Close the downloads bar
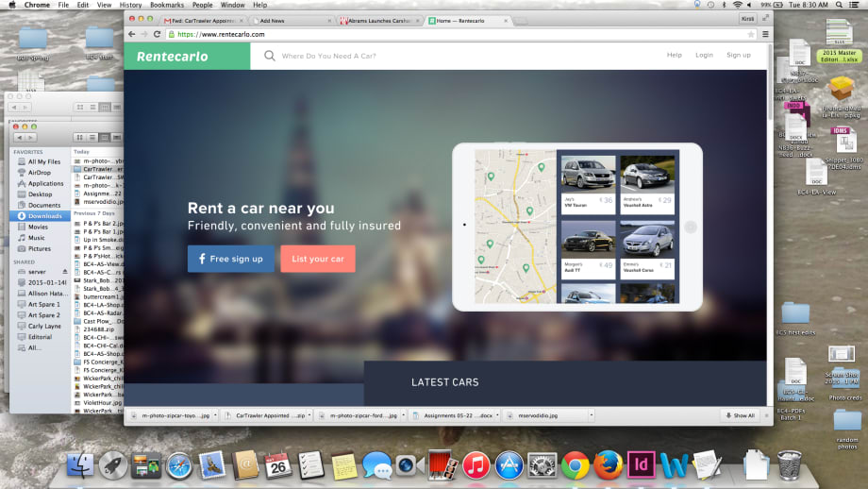Image resolution: width=868 pixels, height=489 pixels. coord(767,415)
